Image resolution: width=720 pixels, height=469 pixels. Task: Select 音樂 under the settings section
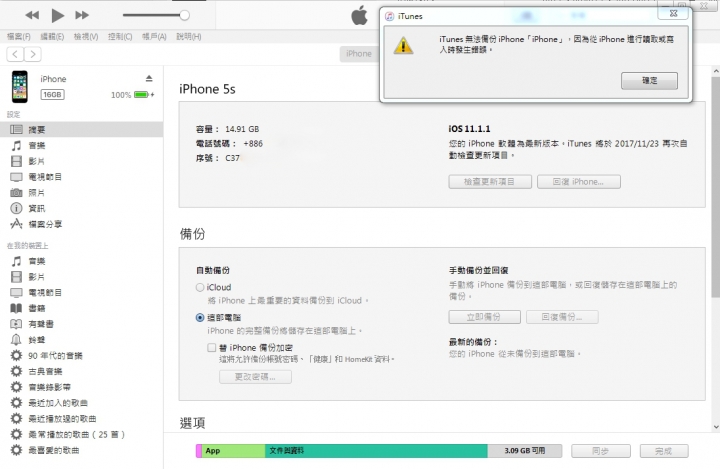point(81,146)
